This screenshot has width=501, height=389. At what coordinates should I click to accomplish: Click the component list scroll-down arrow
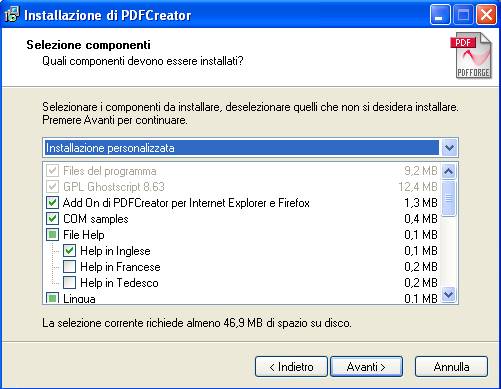coord(449,295)
